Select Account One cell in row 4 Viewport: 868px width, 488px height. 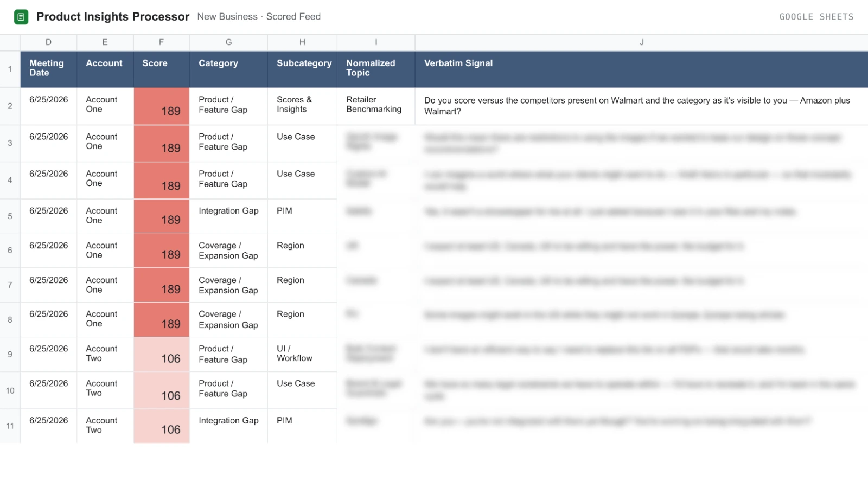[105, 180]
